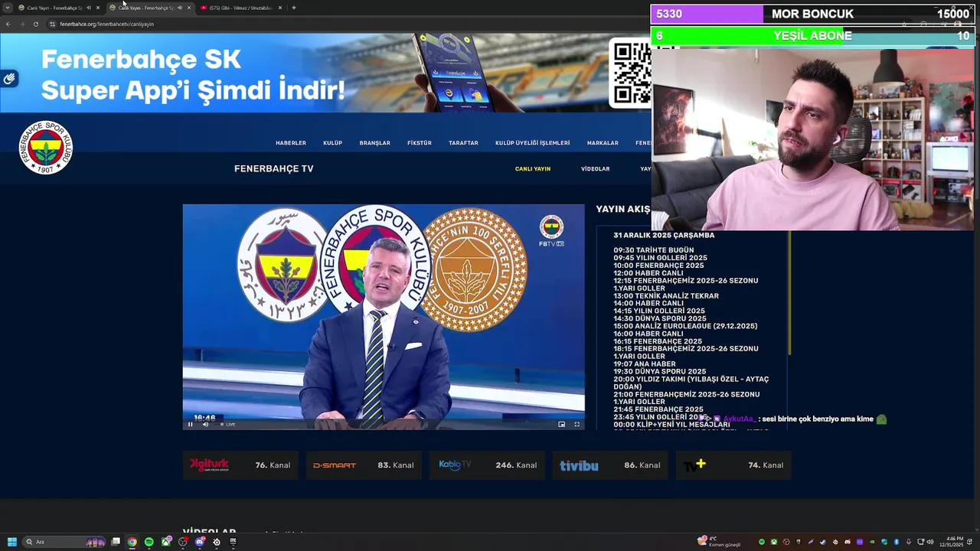
Task: Mute audio on the first Canlı Yayın tab
Action: [88, 8]
